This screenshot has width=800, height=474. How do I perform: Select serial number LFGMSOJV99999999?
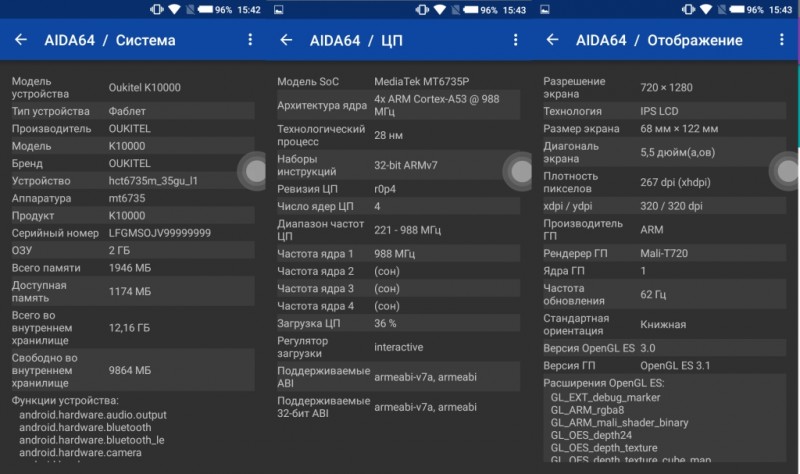(x=160, y=233)
